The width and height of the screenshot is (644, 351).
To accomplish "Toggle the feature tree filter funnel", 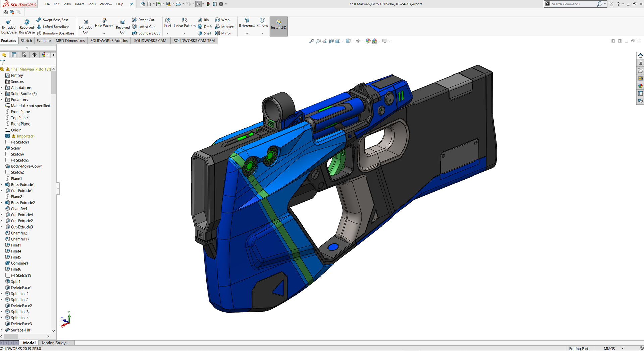I will click(x=3, y=62).
